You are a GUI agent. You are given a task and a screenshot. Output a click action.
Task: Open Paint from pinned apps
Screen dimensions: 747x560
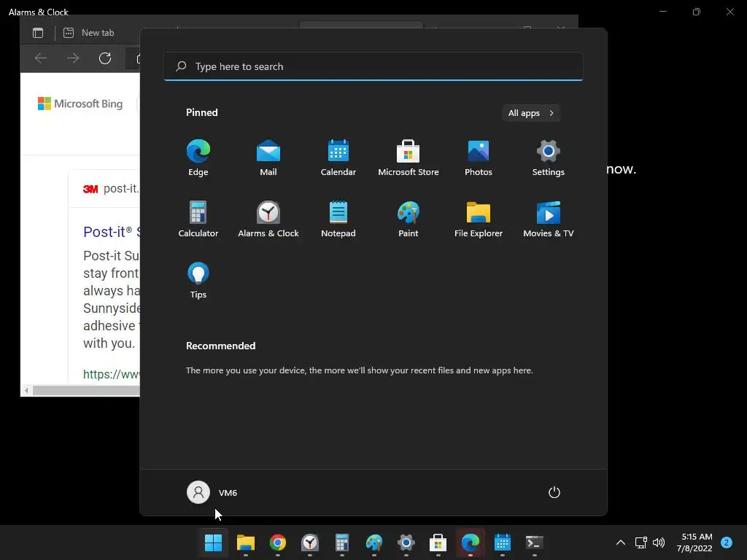409,219
